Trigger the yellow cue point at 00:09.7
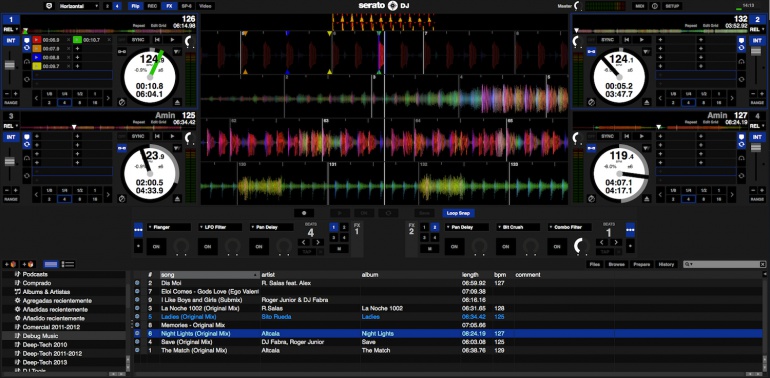 click(x=37, y=66)
